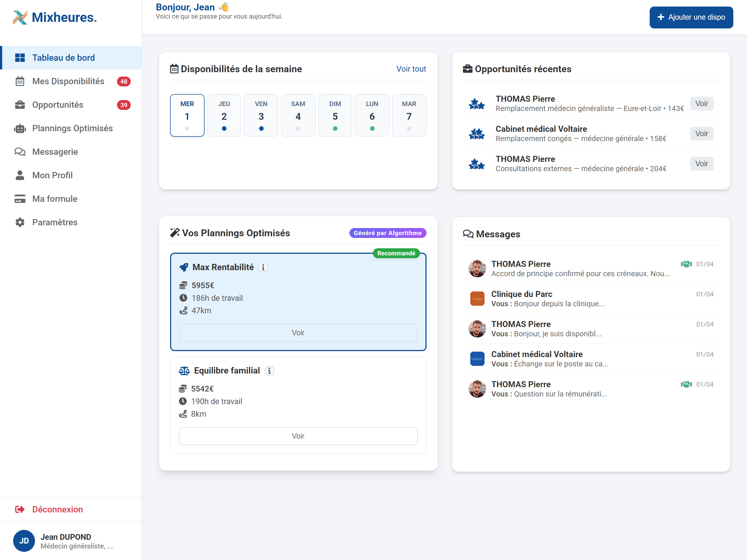Click the Plannings Optimisés robot icon
This screenshot has height=560, width=747.
20,128
